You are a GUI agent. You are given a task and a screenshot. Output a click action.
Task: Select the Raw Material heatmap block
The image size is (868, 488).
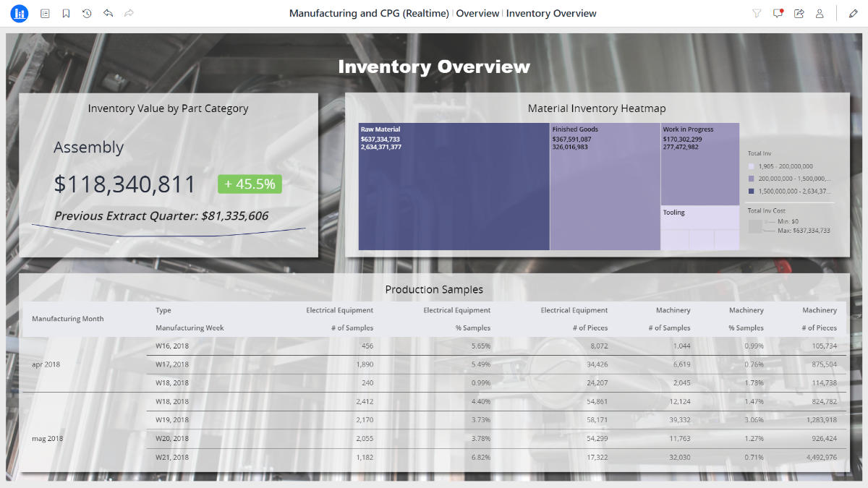click(454, 187)
